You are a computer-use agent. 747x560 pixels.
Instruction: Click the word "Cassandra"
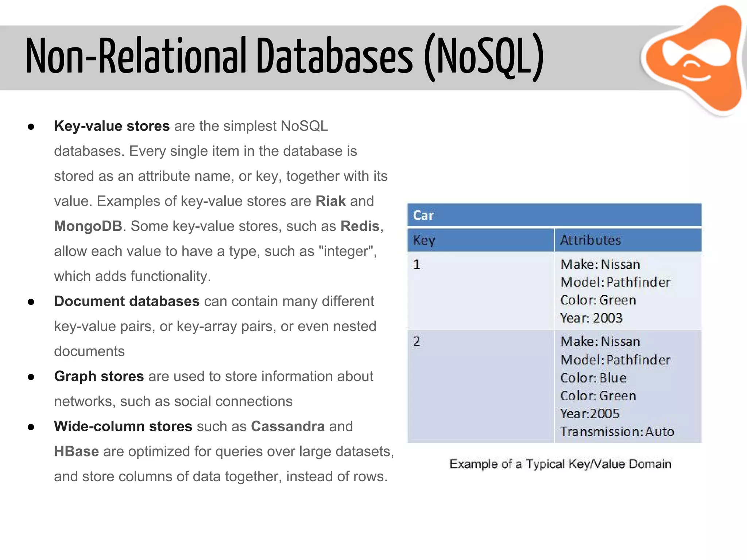coord(288,427)
